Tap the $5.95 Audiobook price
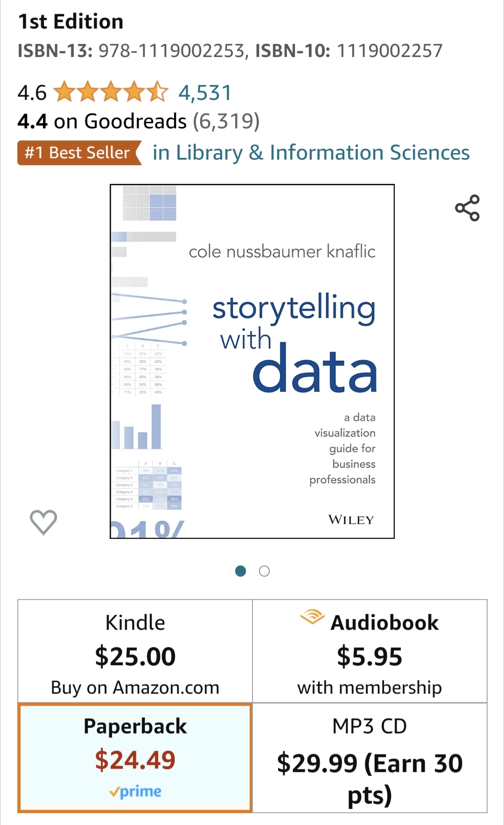504x825 pixels. tap(370, 657)
